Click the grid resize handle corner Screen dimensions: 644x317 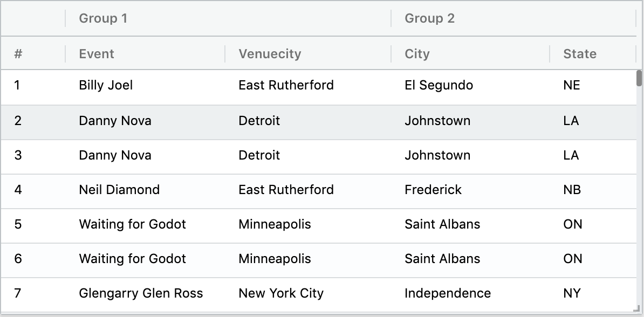638,311
